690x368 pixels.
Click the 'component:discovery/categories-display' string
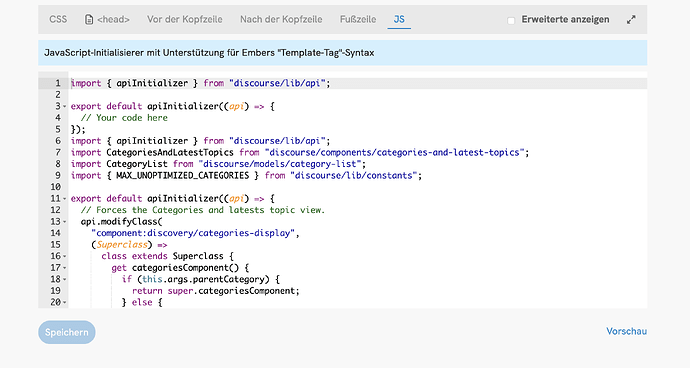[193, 233]
